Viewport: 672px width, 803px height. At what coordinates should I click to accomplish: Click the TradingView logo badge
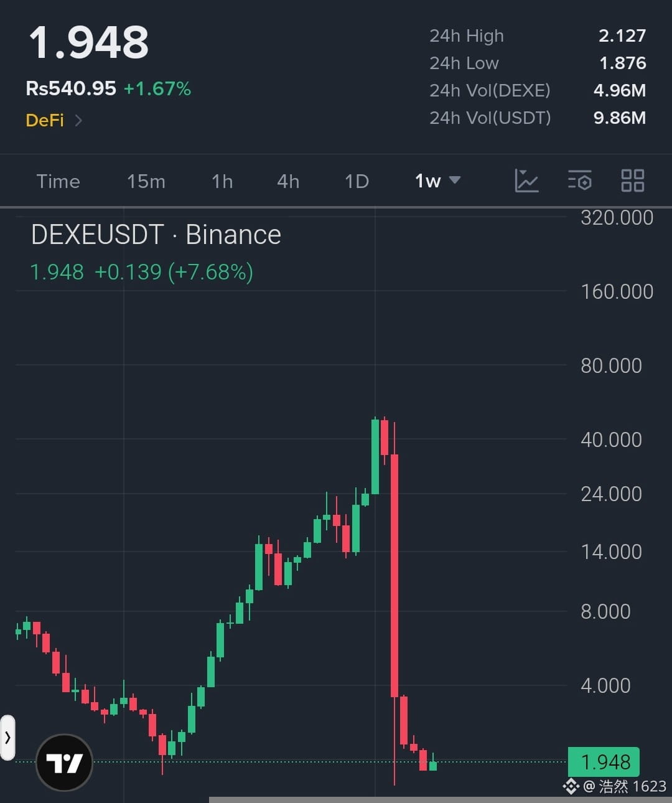click(x=65, y=763)
